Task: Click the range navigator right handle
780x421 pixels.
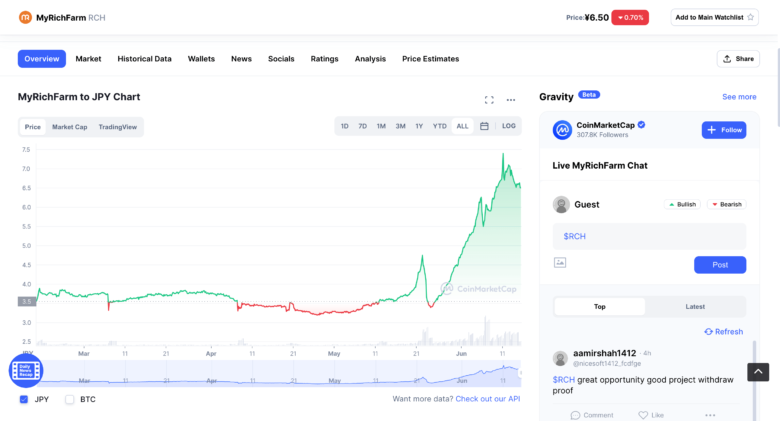Action: (x=520, y=373)
